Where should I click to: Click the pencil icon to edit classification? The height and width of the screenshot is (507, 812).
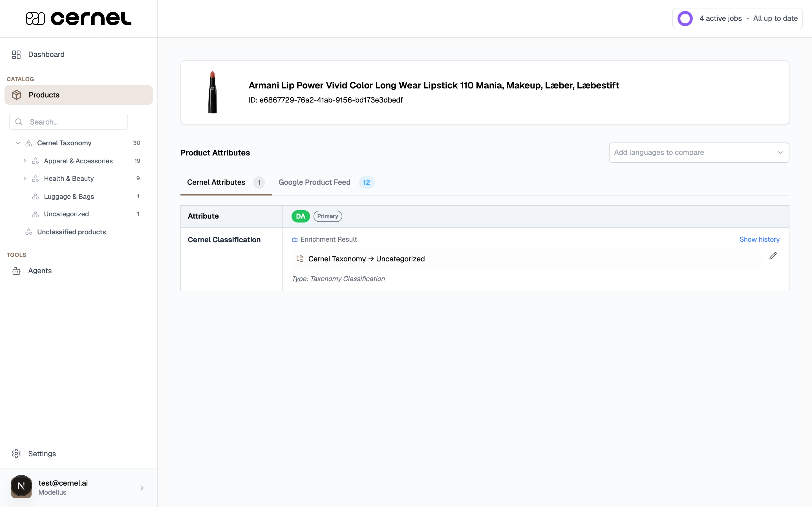[773, 256]
